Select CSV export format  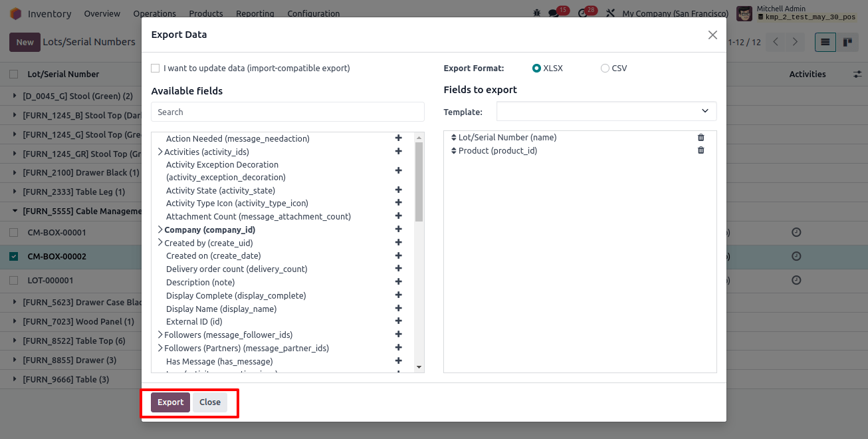(x=605, y=68)
